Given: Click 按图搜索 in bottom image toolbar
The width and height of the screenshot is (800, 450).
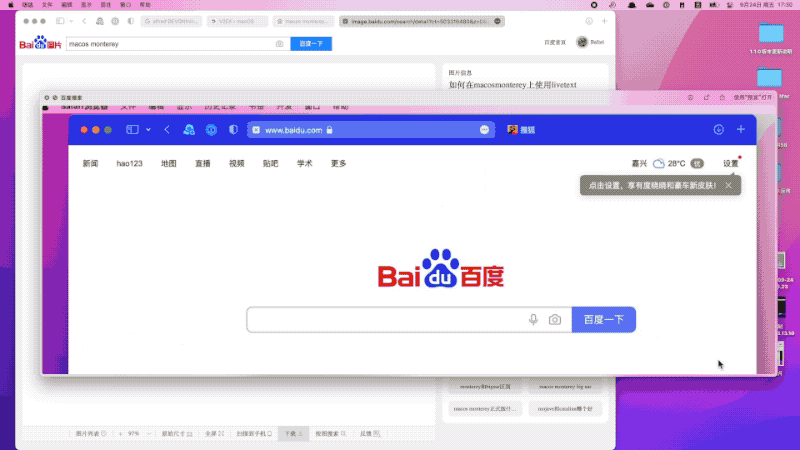Looking at the screenshot, I should [331, 434].
